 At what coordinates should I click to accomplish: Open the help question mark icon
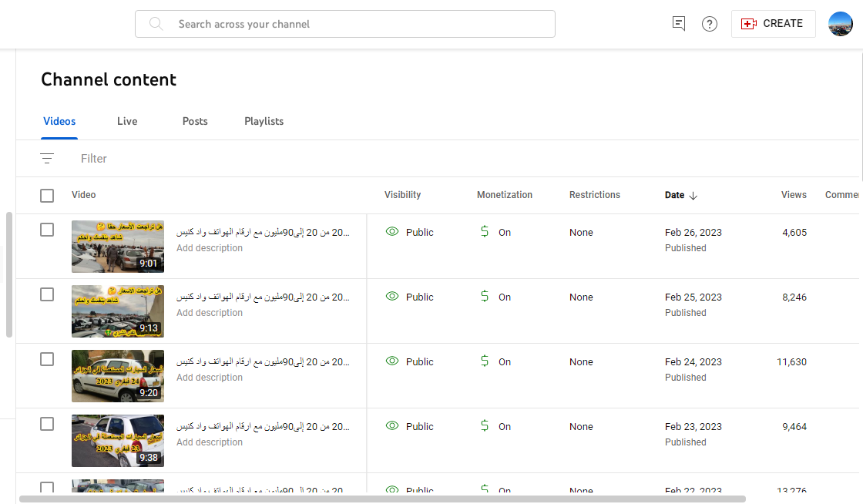pos(710,24)
